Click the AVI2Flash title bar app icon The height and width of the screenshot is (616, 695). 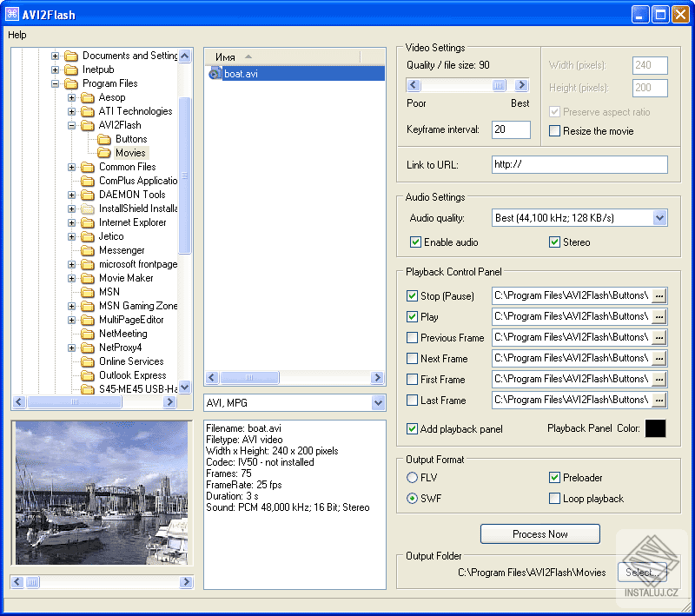12,14
